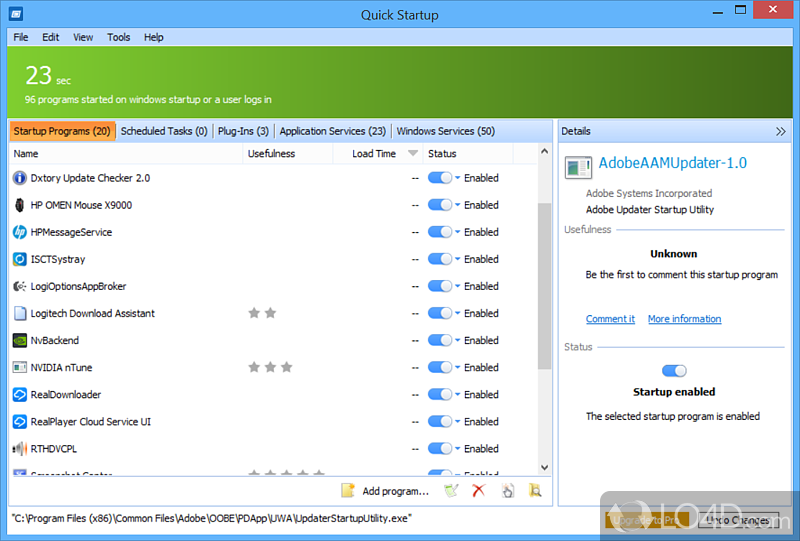Click the RealDownloader row icon
This screenshot has height=541, width=800.
pyautogui.click(x=19, y=395)
